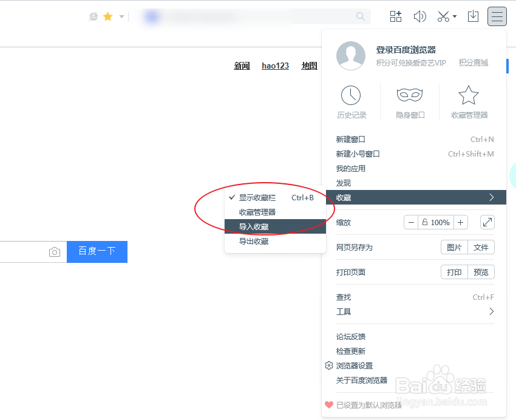
Task: Click the speaker sound icon
Action: tap(419, 16)
